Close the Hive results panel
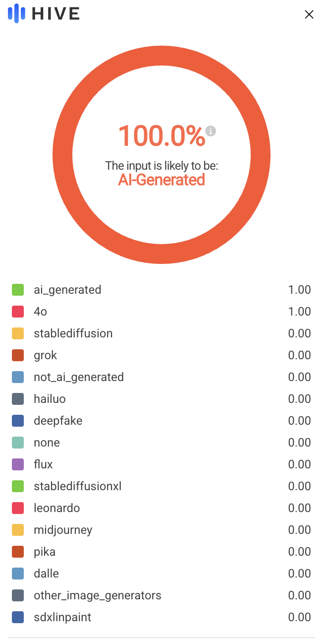329x644 pixels. [x=309, y=14]
